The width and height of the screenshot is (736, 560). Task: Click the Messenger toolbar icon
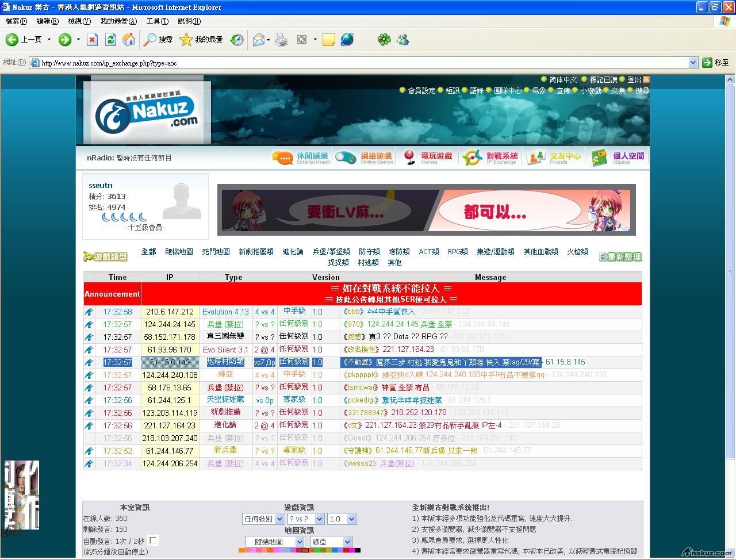click(x=402, y=40)
